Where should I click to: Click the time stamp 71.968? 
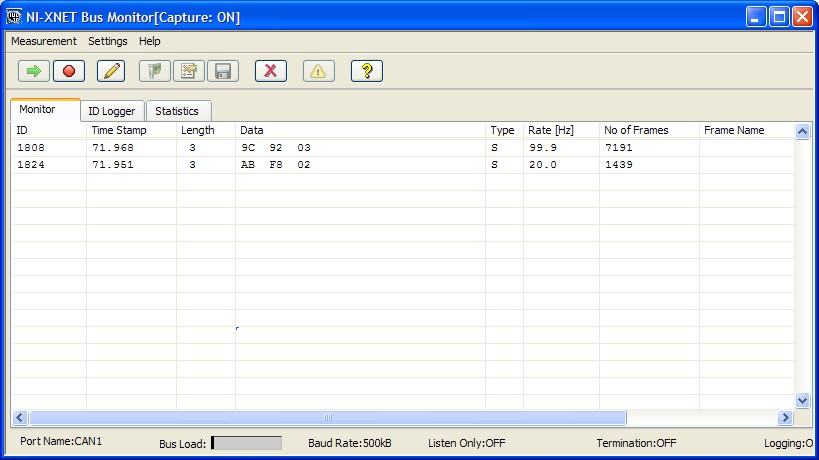[x=113, y=148]
